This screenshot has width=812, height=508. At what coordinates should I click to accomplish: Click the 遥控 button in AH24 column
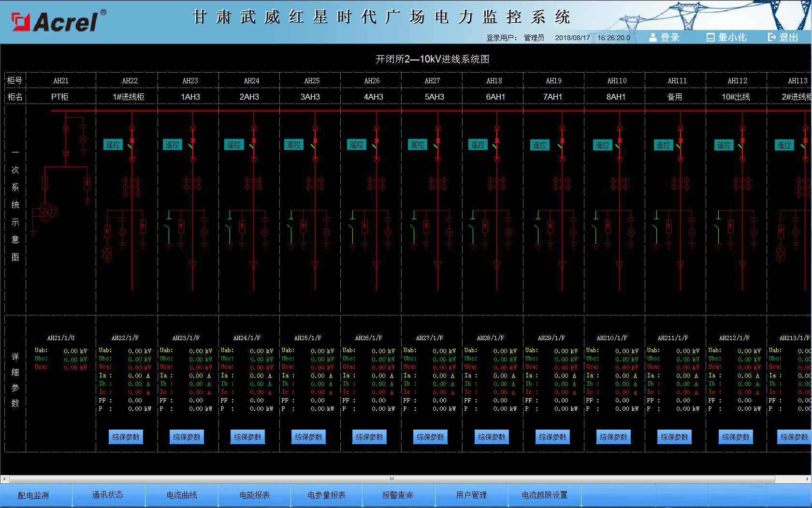coord(234,145)
